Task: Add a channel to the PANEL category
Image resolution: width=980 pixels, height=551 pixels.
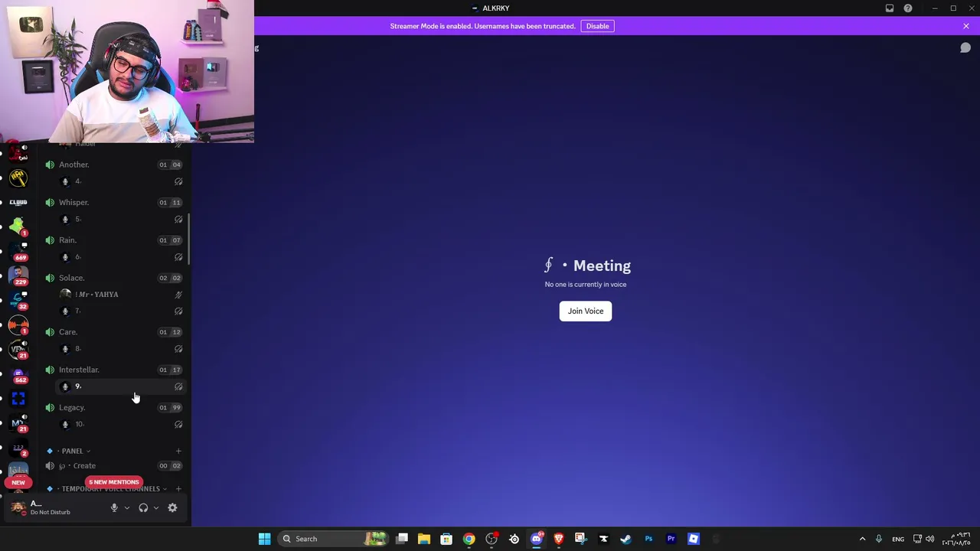Action: [x=178, y=451]
